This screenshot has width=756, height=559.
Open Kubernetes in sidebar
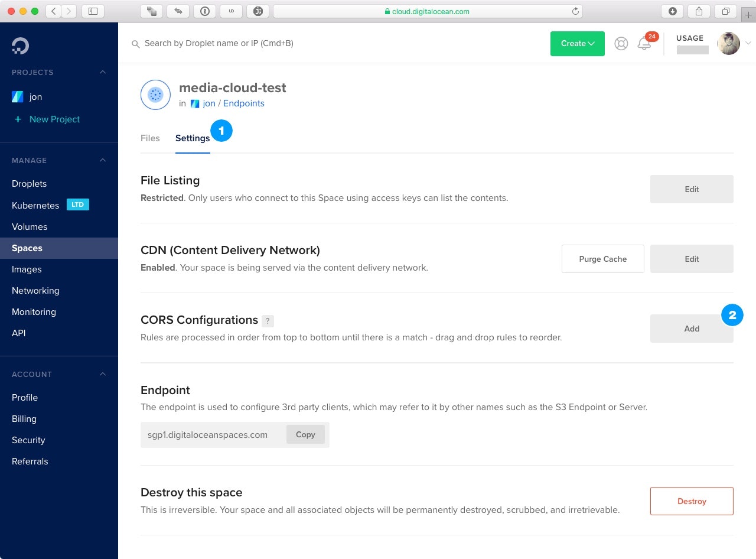(35, 206)
